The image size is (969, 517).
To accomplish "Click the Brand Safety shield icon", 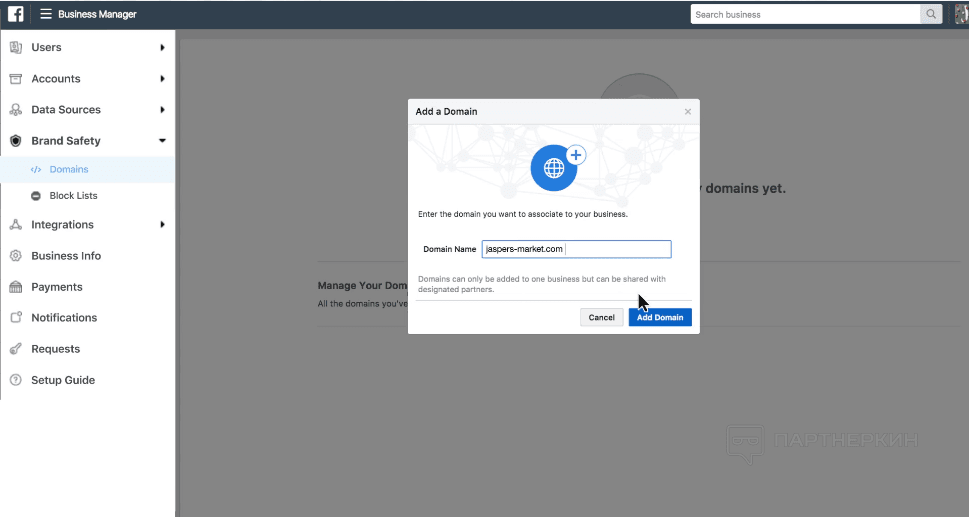I will (16, 141).
